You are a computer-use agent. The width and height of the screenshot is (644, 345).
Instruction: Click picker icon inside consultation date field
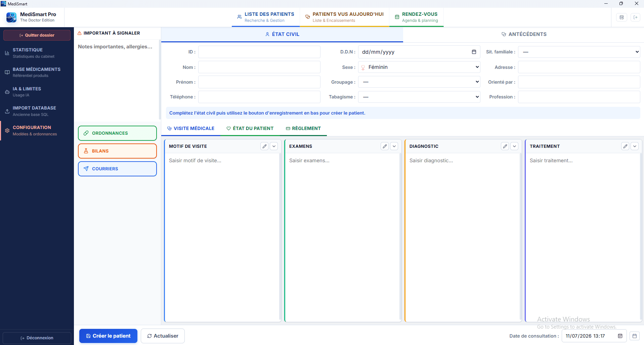pos(620,336)
